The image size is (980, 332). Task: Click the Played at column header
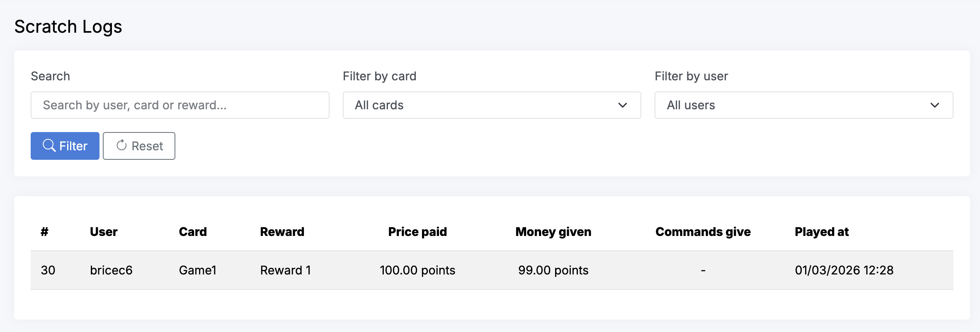tap(822, 232)
